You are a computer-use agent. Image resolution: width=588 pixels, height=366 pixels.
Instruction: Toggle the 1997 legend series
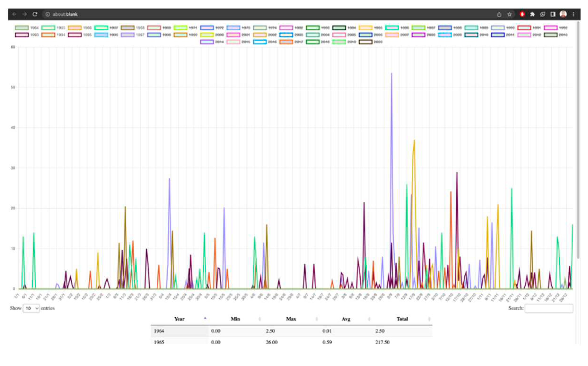(132, 35)
